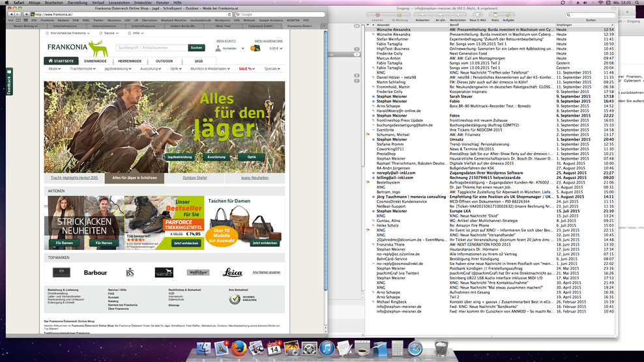
Task: Go back with Safari's back arrow
Action: 12,14
